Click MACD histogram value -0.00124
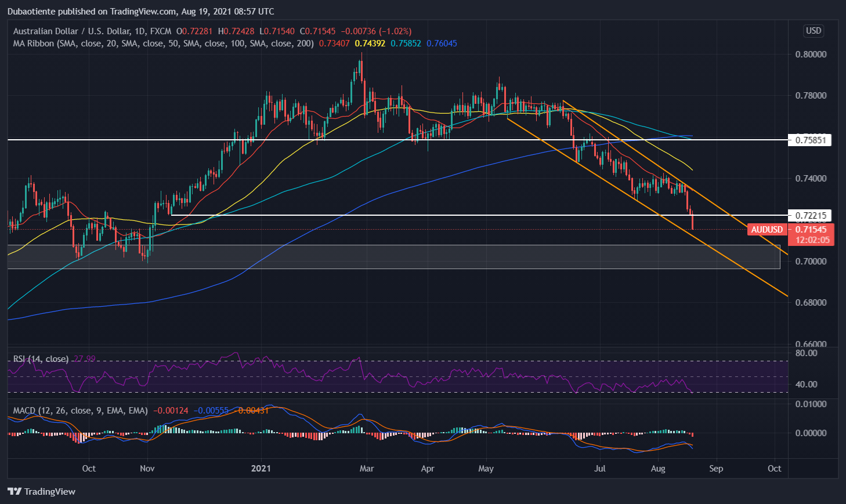 171,411
